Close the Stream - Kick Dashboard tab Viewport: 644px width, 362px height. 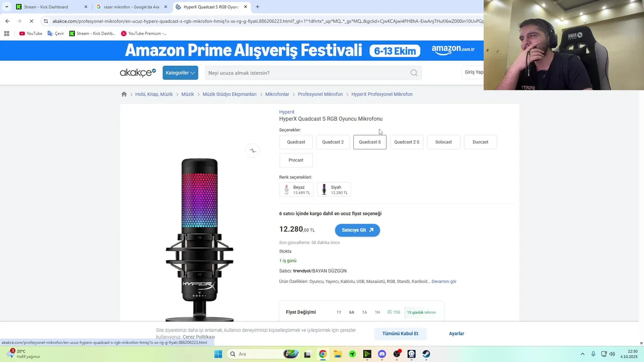[86, 7]
